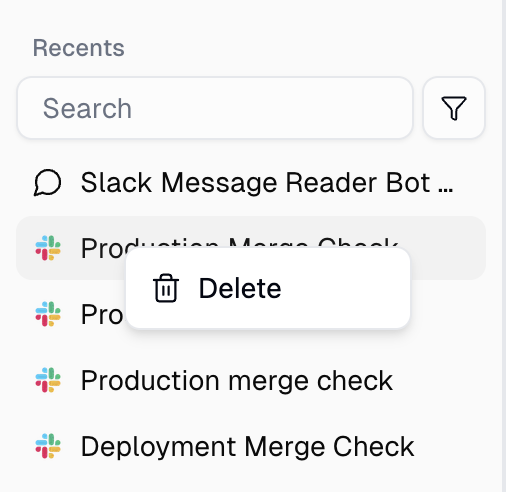The height and width of the screenshot is (492, 506).
Task: Focus the Search input field
Action: [x=215, y=108]
